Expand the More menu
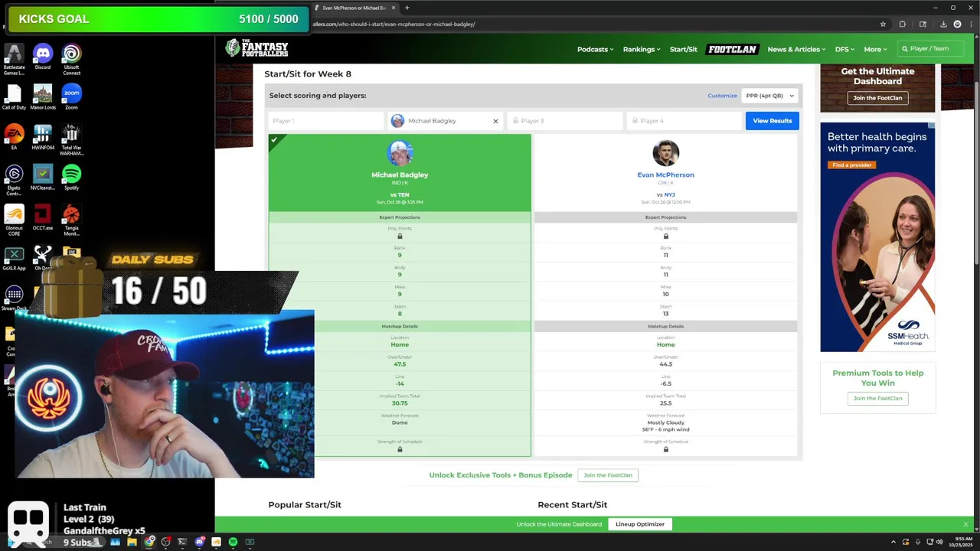Image resolution: width=980 pixels, height=551 pixels. click(x=875, y=49)
